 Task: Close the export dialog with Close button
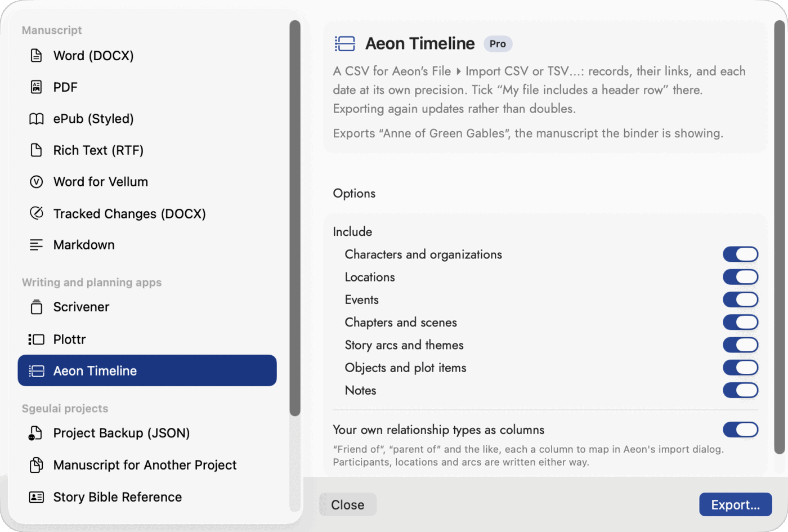coord(348,505)
